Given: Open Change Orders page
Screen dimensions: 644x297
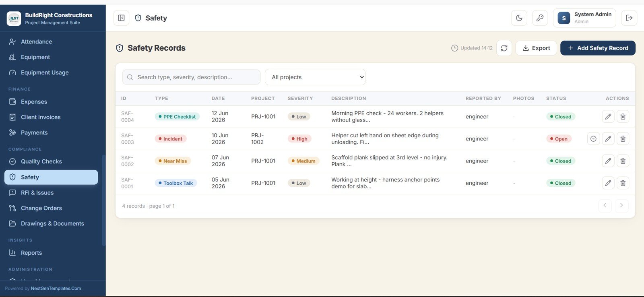Looking at the screenshot, I should [x=51, y=208].
